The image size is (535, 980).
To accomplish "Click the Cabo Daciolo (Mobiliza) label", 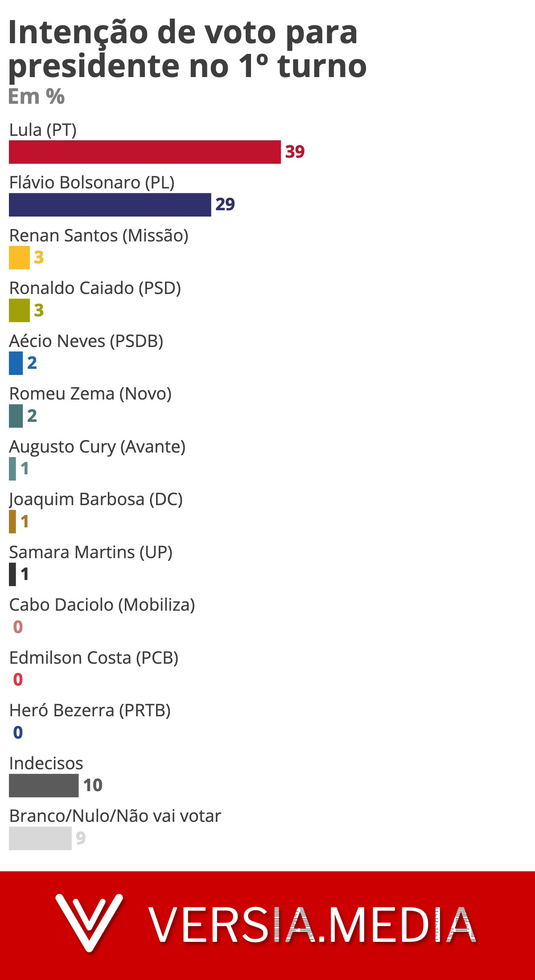I will click(x=102, y=605).
